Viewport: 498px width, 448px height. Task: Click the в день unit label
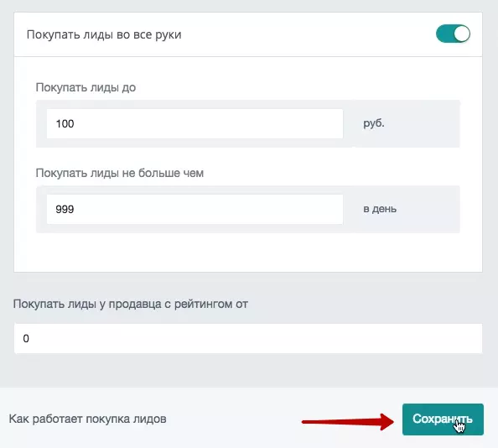tap(380, 209)
